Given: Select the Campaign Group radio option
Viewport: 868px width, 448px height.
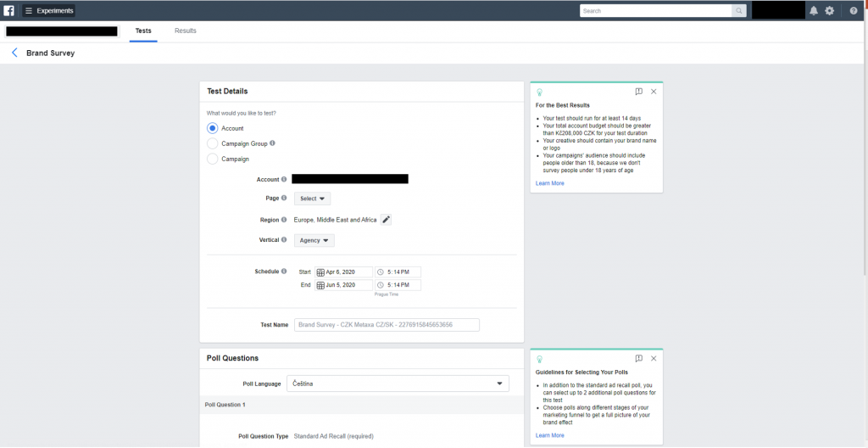Looking at the screenshot, I should pos(213,143).
